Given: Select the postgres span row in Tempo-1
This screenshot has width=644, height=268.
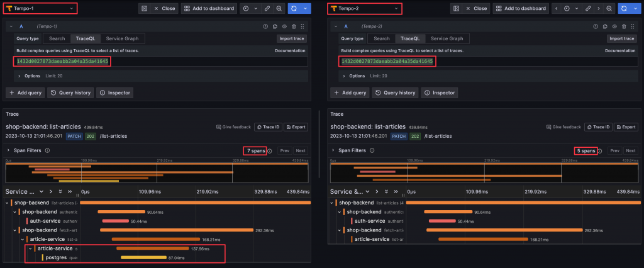Looking at the screenshot, I should point(158,258).
